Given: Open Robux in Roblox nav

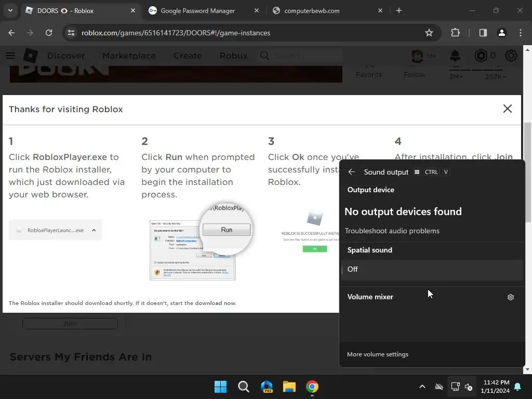Looking at the screenshot, I should point(233,56).
